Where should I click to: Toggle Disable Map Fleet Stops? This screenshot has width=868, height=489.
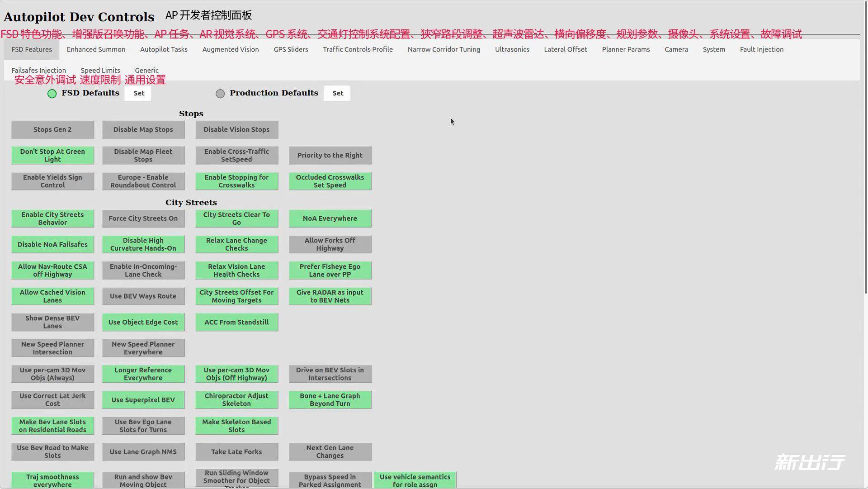tap(143, 155)
